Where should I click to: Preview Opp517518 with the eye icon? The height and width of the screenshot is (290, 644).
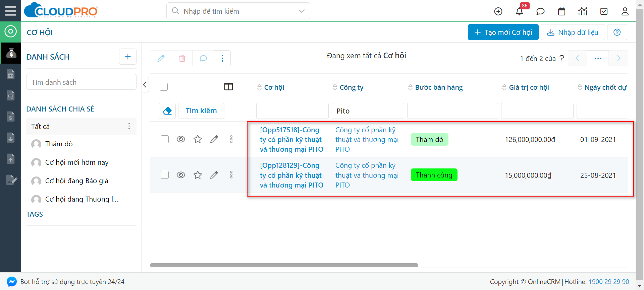click(x=181, y=139)
